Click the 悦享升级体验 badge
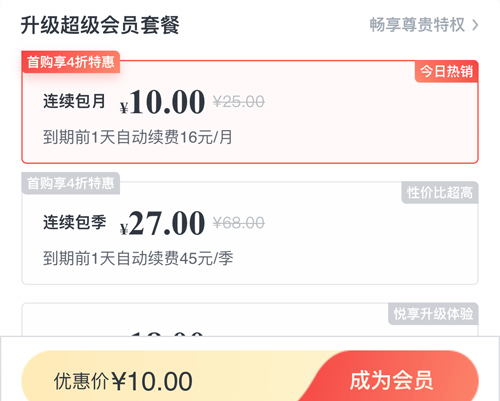The image size is (500, 401). pyautogui.click(x=433, y=314)
